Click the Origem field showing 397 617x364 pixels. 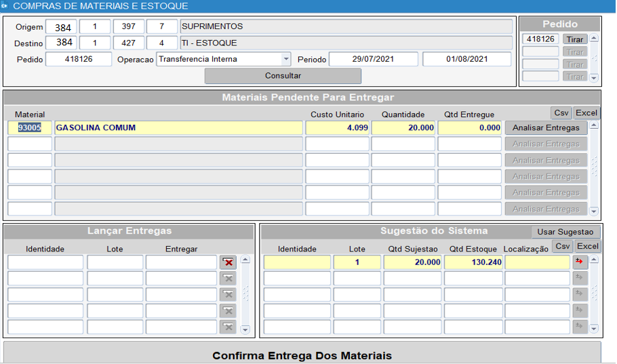point(129,26)
